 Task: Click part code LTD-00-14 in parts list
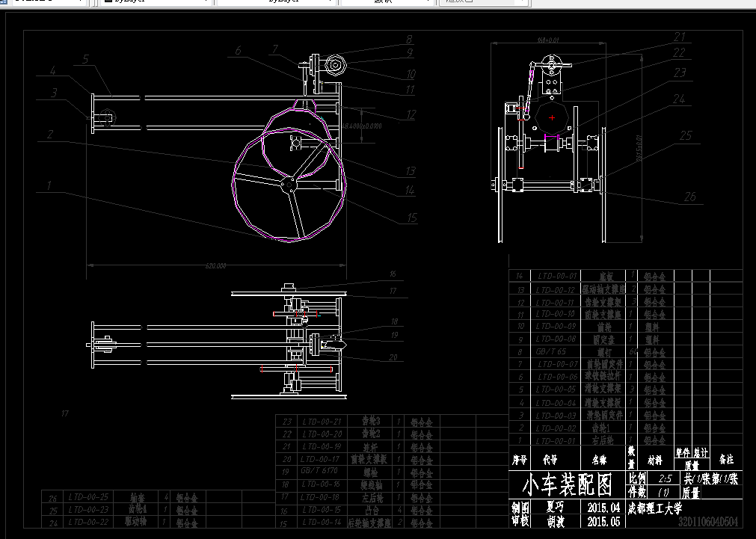pyautogui.click(x=322, y=522)
